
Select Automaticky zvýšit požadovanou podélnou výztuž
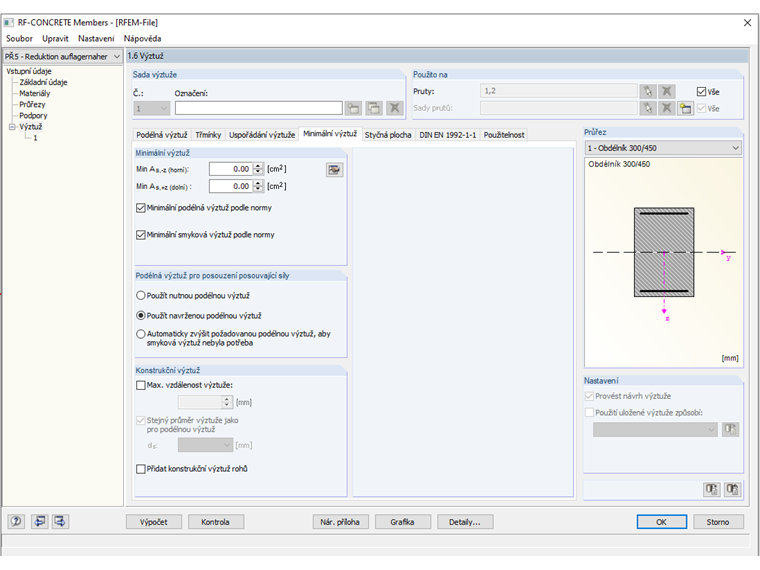coord(141,334)
